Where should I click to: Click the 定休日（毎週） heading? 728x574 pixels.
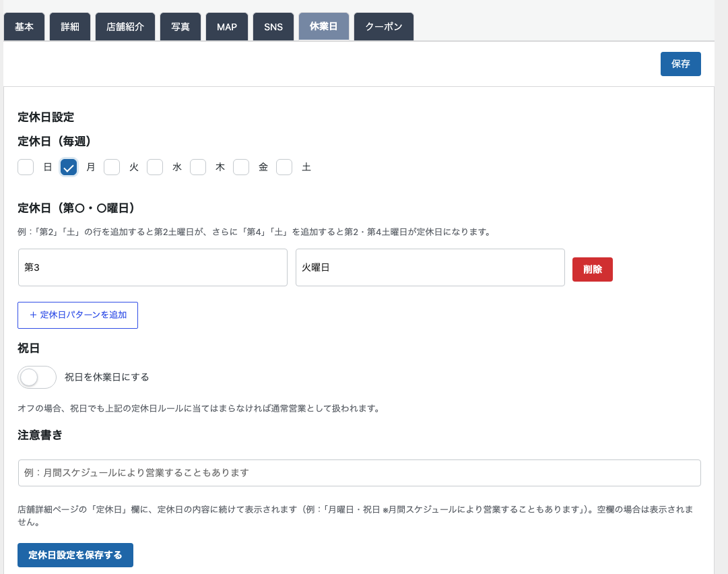(55, 141)
